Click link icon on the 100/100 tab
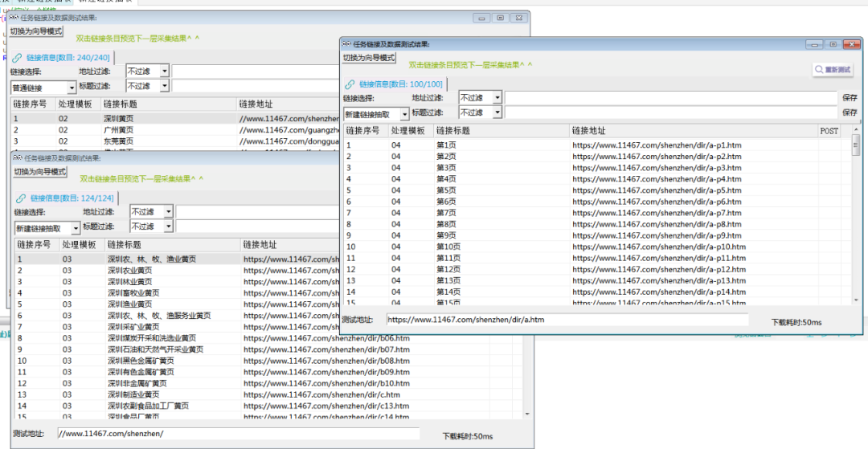Image resolution: width=868 pixels, height=449 pixels. tap(350, 84)
